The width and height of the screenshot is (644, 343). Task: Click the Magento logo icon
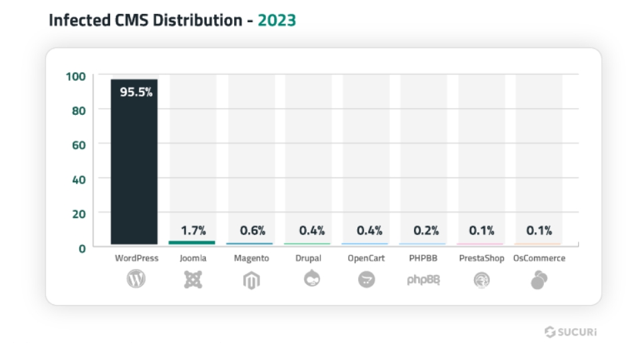tap(251, 281)
